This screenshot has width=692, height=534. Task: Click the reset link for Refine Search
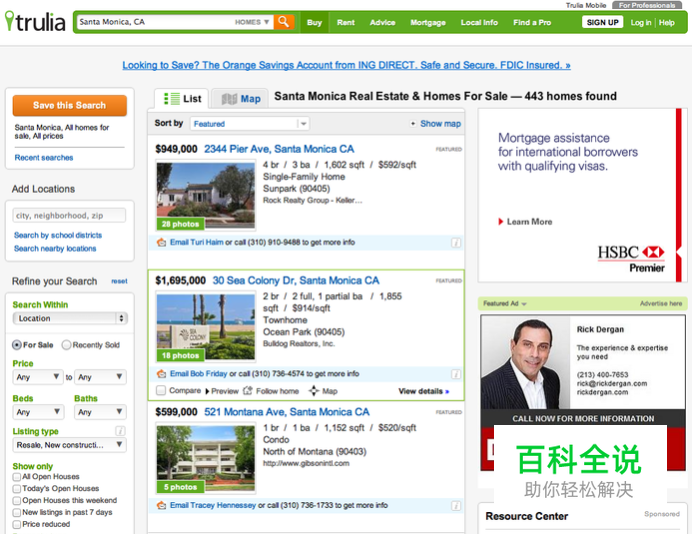click(119, 281)
